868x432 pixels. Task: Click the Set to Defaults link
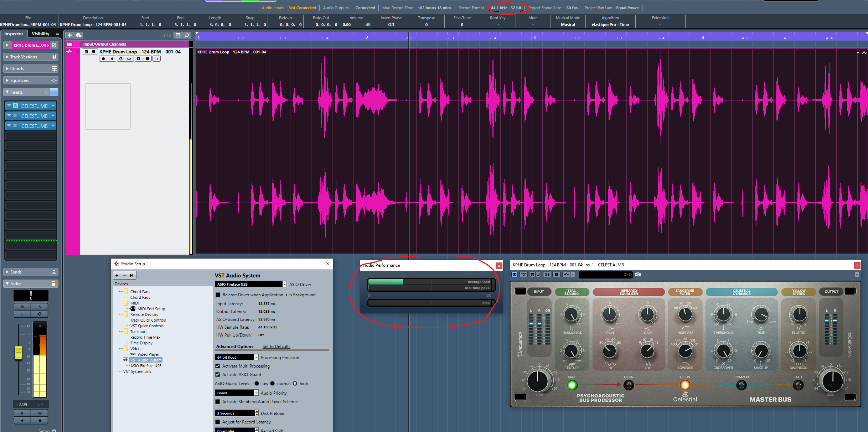tap(277, 347)
